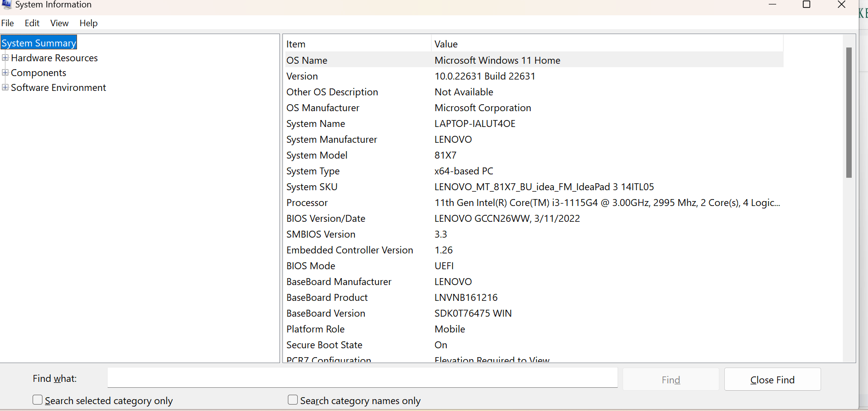The width and height of the screenshot is (868, 411).
Task: Click the value 81X7
Action: (445, 155)
